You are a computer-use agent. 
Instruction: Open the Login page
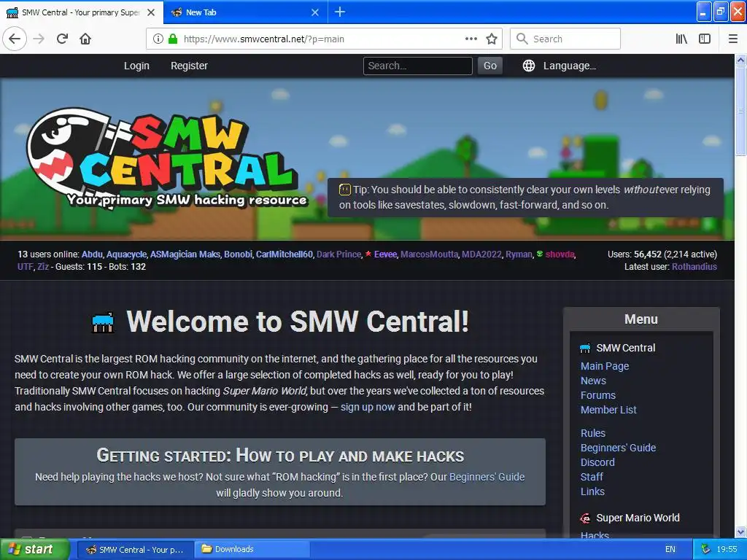pos(136,66)
